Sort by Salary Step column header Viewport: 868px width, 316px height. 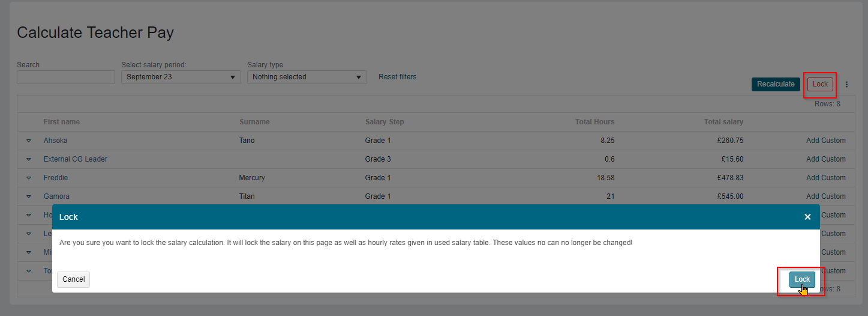click(x=385, y=122)
